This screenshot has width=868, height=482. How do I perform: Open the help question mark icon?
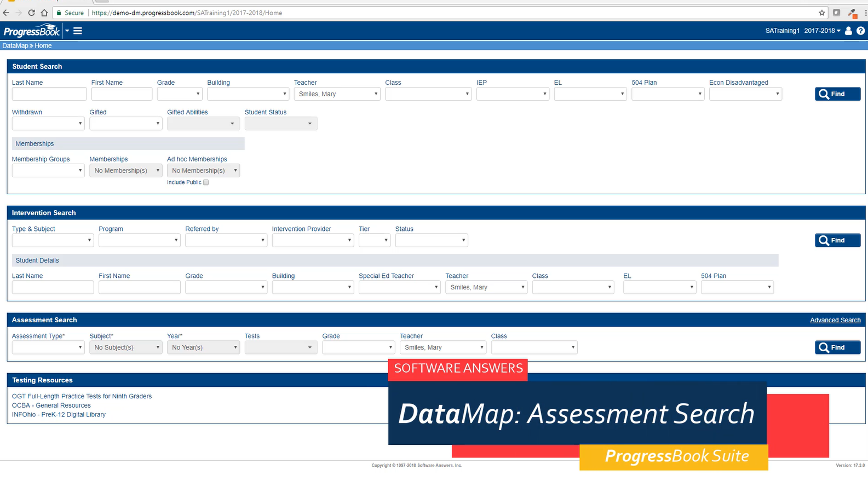click(860, 31)
